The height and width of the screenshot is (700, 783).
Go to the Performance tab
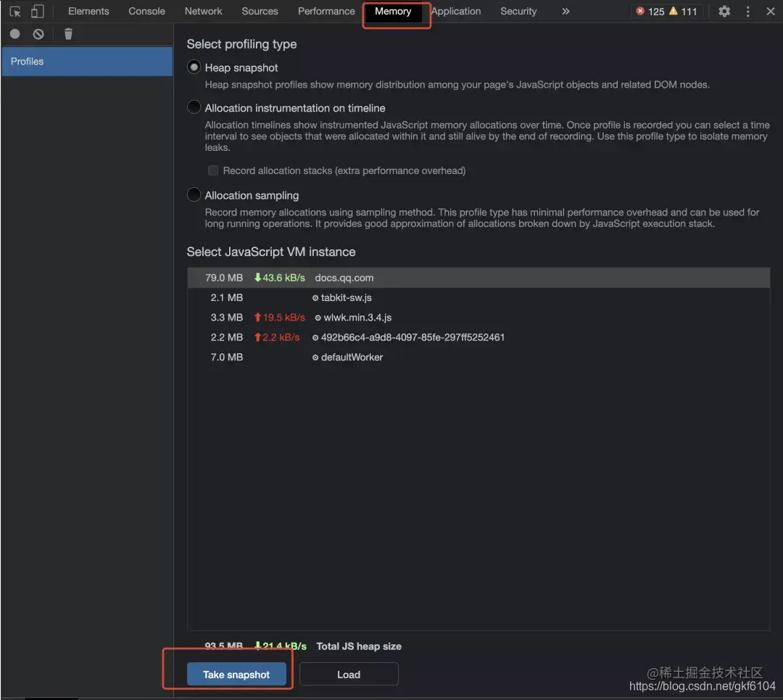click(x=326, y=11)
